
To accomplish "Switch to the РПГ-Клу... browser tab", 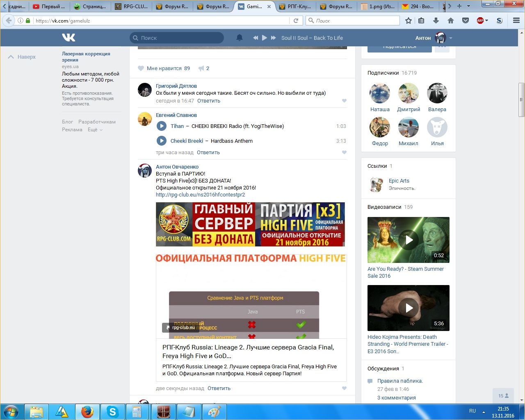I will click(x=296, y=6).
